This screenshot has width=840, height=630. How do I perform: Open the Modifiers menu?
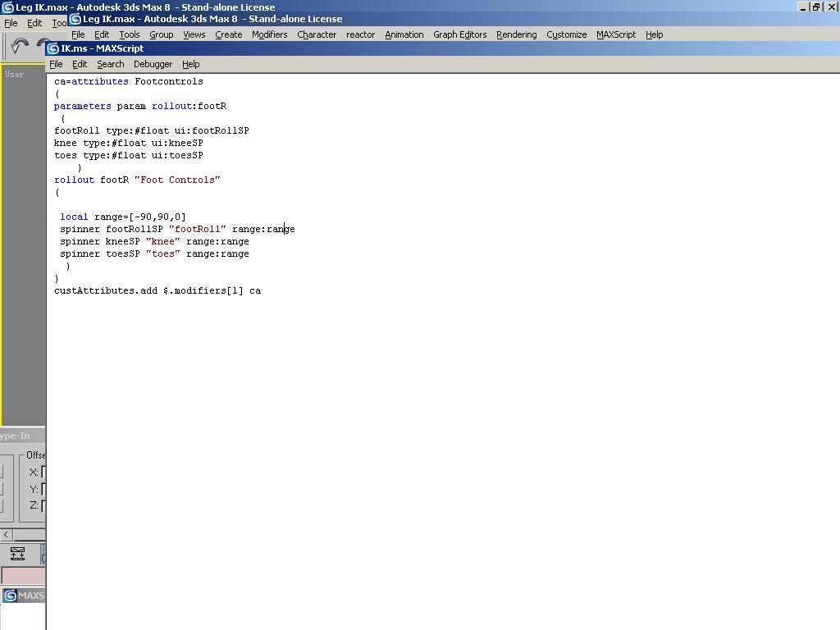[x=269, y=34]
